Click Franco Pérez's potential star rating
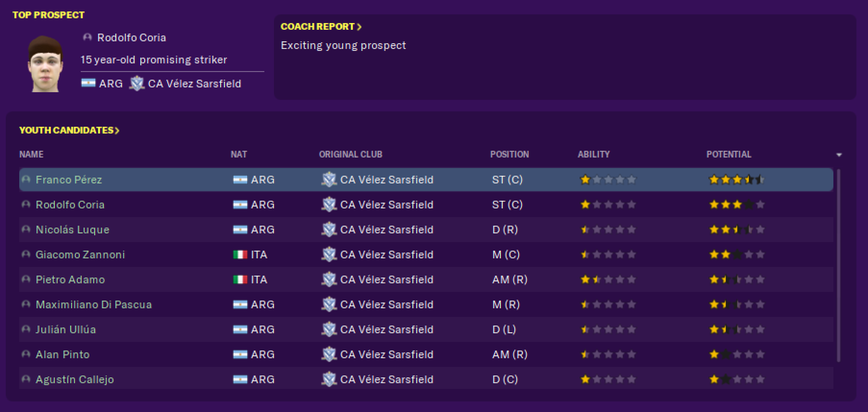Image resolution: width=868 pixels, height=412 pixels. point(736,180)
